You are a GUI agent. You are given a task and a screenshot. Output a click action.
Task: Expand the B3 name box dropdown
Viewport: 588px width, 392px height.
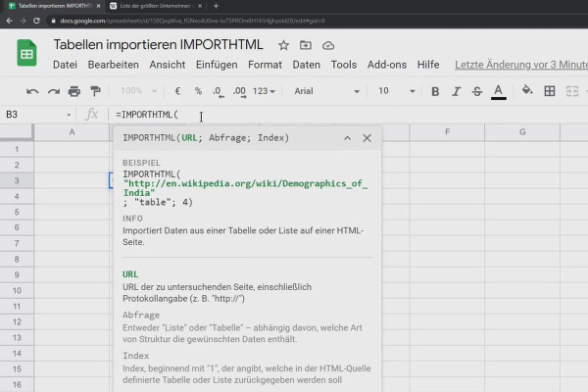pos(69,115)
